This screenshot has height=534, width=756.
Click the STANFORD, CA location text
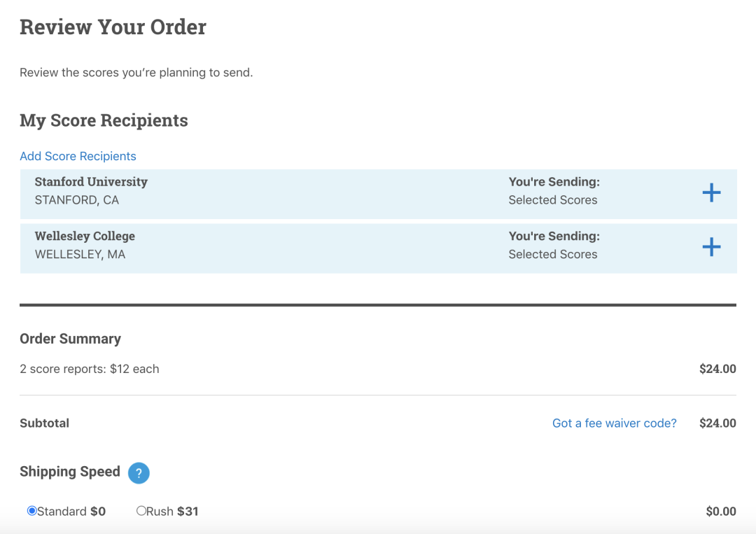[x=76, y=200]
